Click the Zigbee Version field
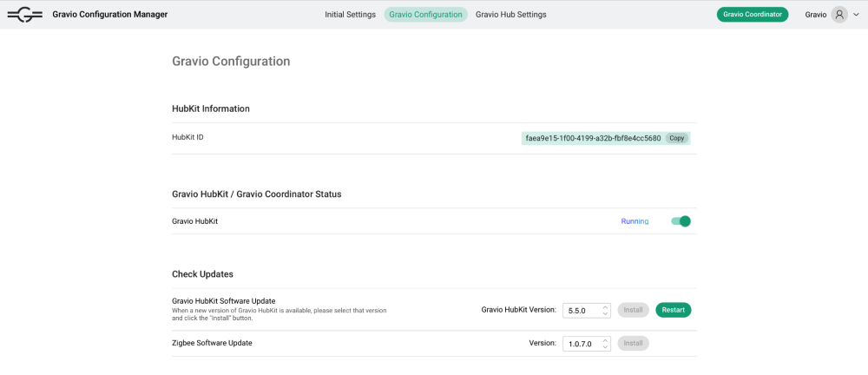868x375 pixels. pyautogui.click(x=580, y=344)
